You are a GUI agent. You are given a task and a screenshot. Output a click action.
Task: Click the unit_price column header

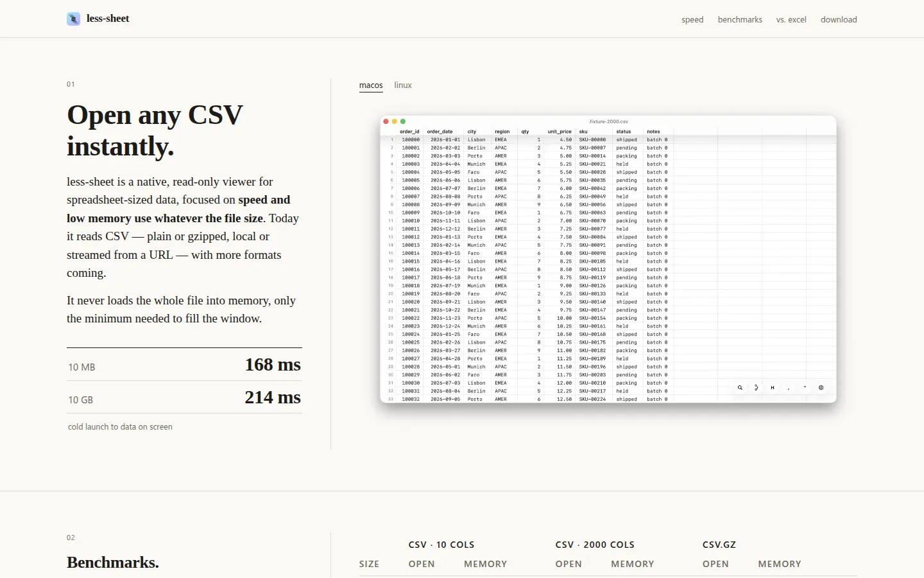click(560, 132)
